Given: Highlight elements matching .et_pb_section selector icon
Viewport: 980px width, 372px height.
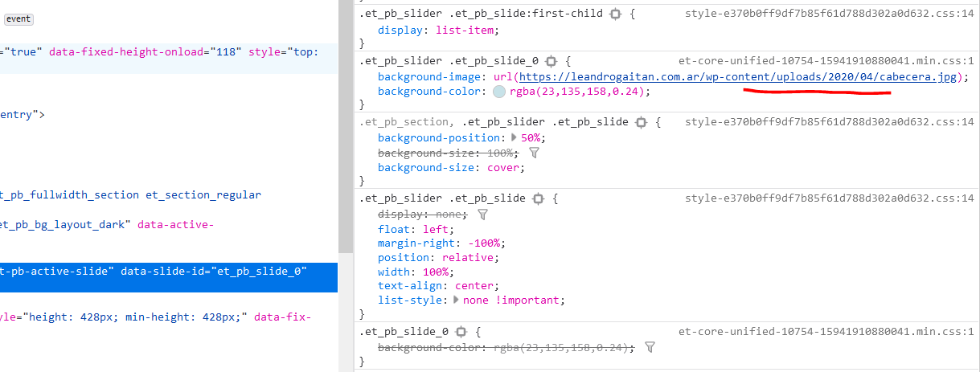Looking at the screenshot, I should pos(641,122).
